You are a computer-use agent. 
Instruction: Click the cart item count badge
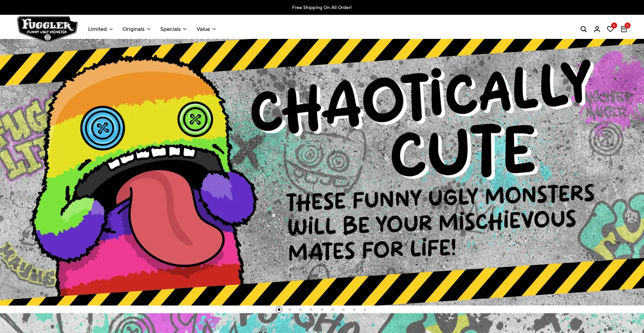pyautogui.click(x=628, y=25)
